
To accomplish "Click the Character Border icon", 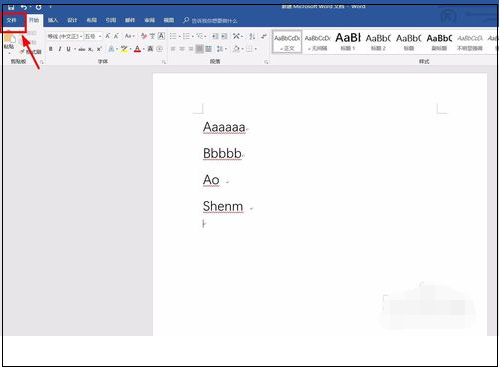I will pos(161,36).
